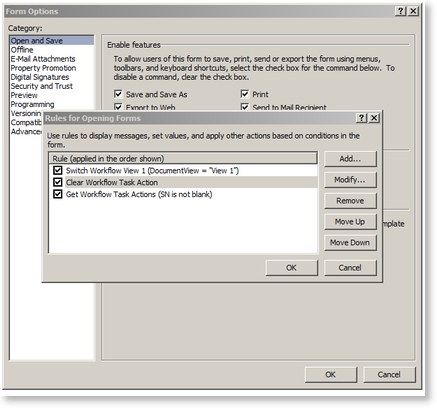Image resolution: width=437 pixels, height=408 pixels.
Task: Toggle the Save and Save As checkbox
Action: [118, 94]
